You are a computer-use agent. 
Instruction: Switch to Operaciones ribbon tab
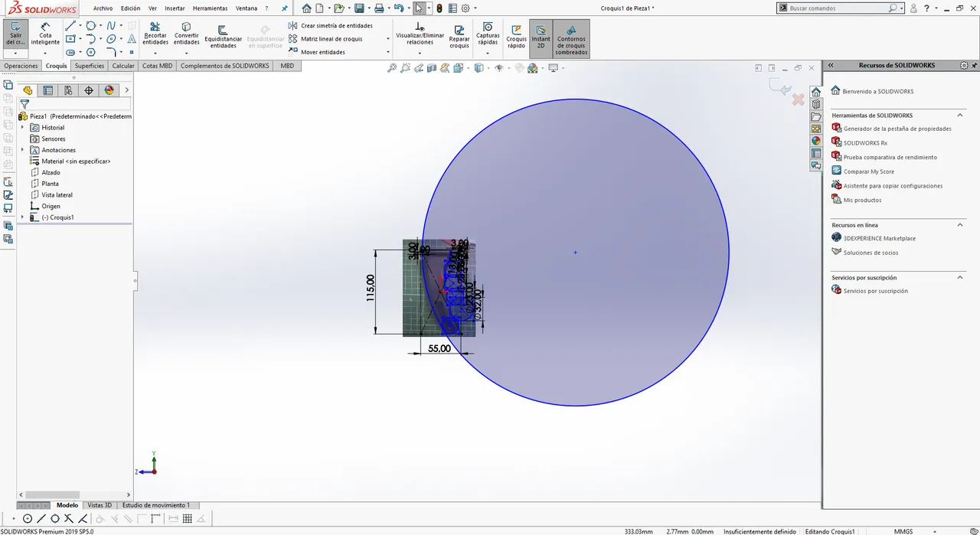[x=21, y=66]
